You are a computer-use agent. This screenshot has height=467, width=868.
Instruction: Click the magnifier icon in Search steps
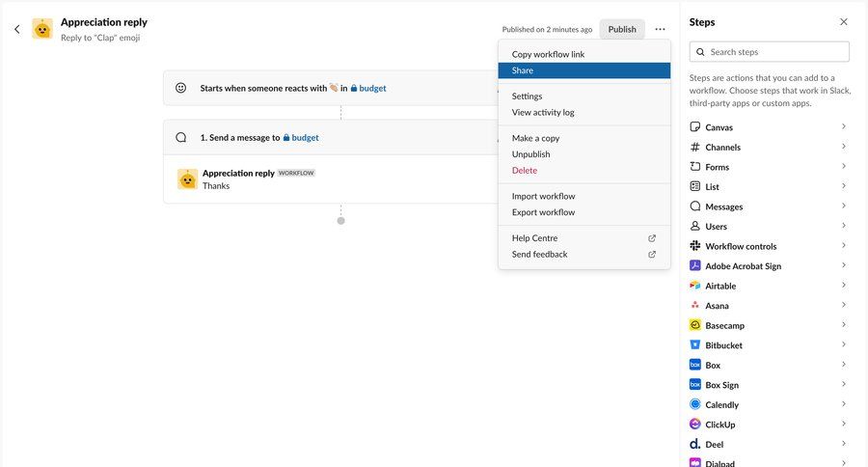(700, 52)
